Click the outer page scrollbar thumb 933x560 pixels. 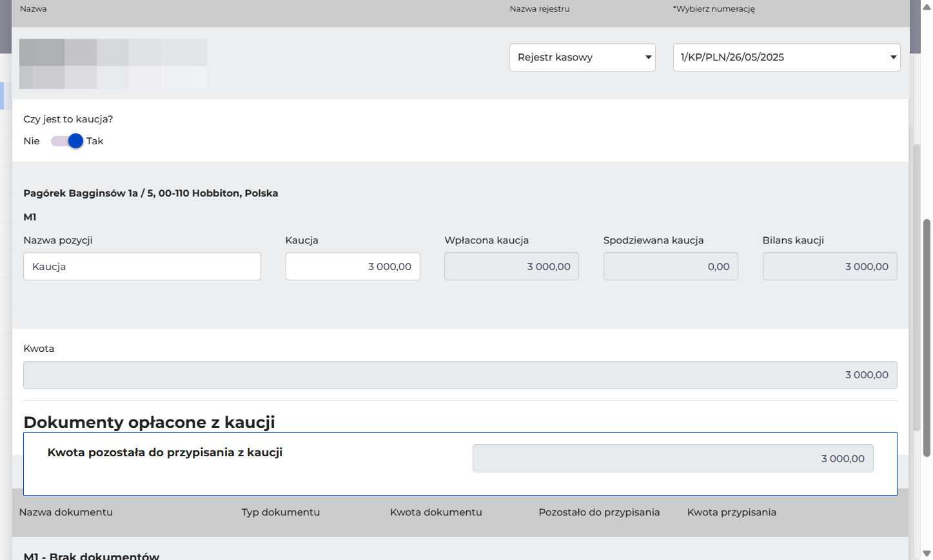coord(927,338)
